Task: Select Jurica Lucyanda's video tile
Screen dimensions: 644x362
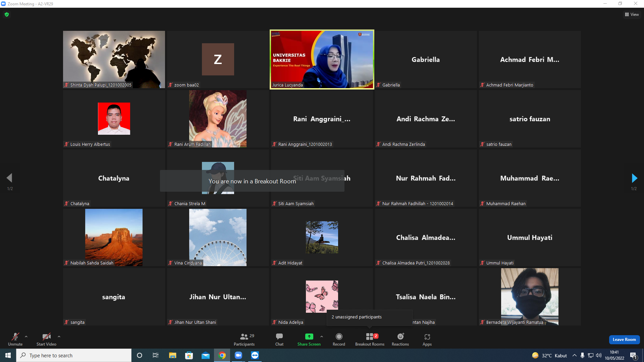Action: [322, 60]
